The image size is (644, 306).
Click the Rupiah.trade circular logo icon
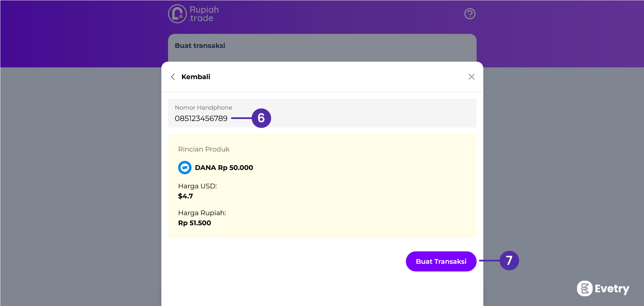(x=177, y=14)
